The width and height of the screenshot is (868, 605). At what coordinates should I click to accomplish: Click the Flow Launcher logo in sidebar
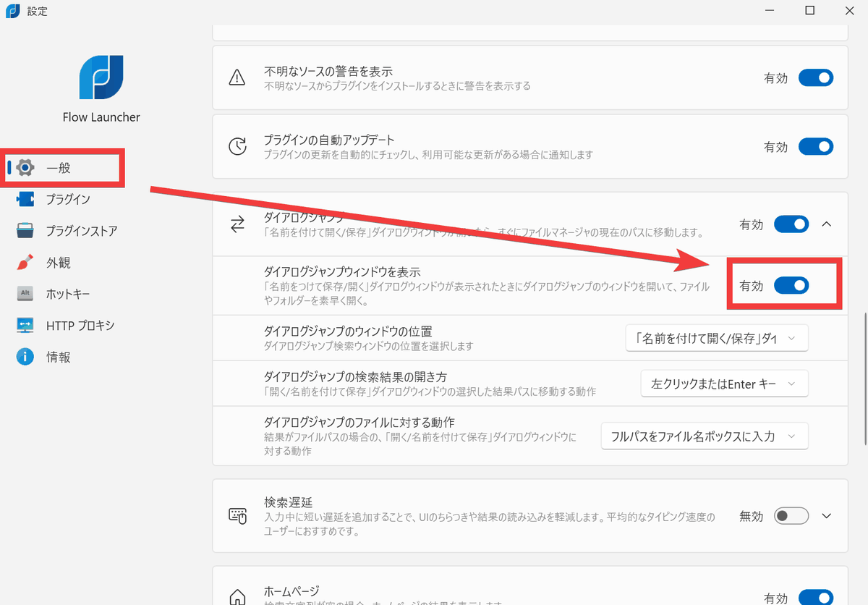[x=101, y=77]
